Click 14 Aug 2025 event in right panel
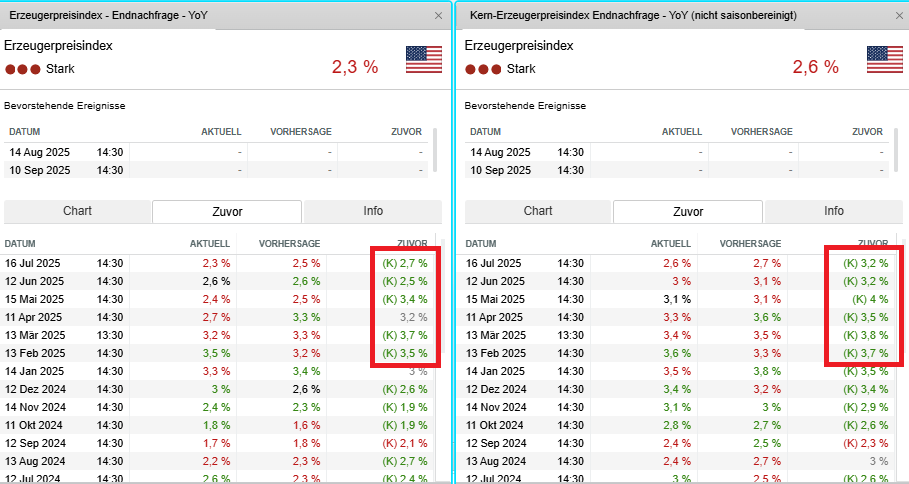 (x=677, y=152)
